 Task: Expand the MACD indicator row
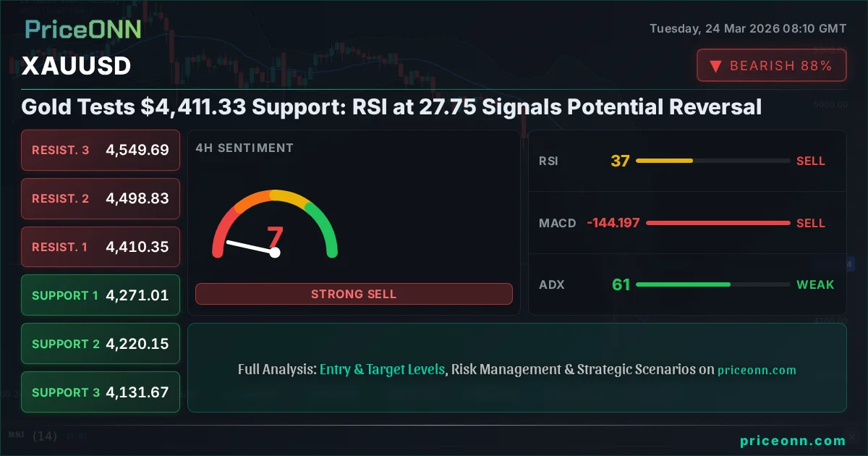coord(687,223)
